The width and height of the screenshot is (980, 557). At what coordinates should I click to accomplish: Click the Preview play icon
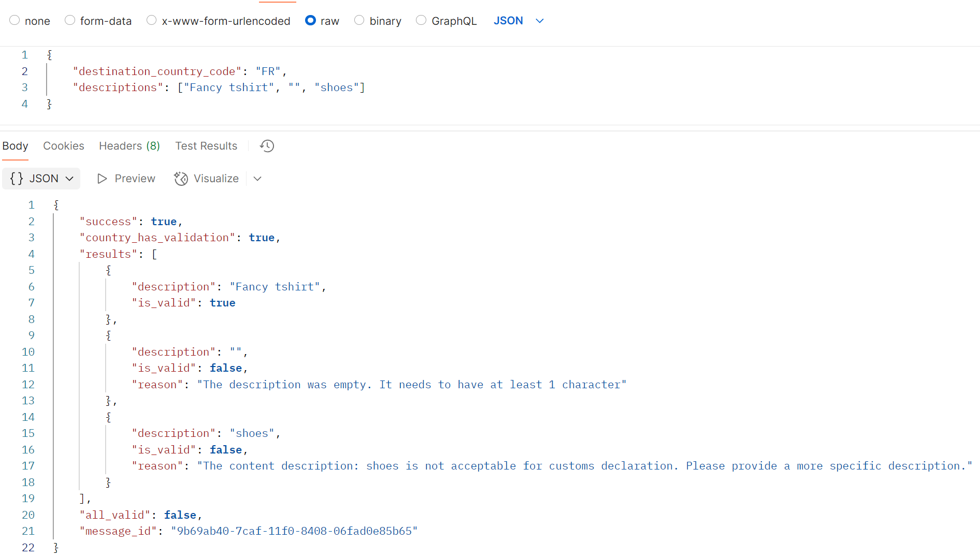pyautogui.click(x=102, y=179)
